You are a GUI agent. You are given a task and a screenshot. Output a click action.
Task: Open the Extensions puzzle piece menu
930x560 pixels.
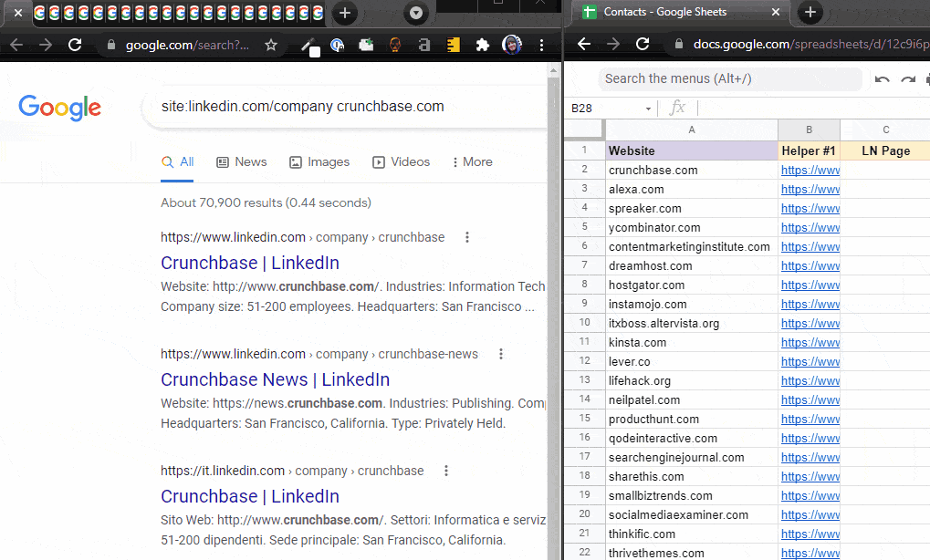(x=482, y=45)
